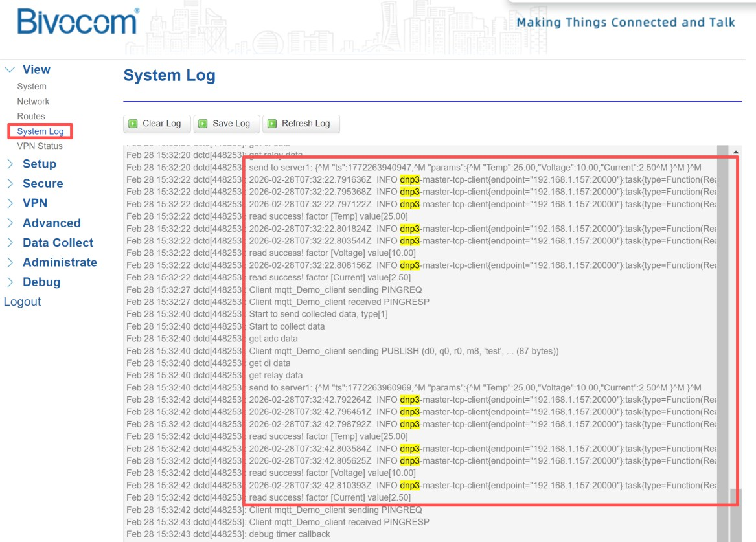Image resolution: width=756 pixels, height=542 pixels.
Task: Go to the System page
Action: 32,86
